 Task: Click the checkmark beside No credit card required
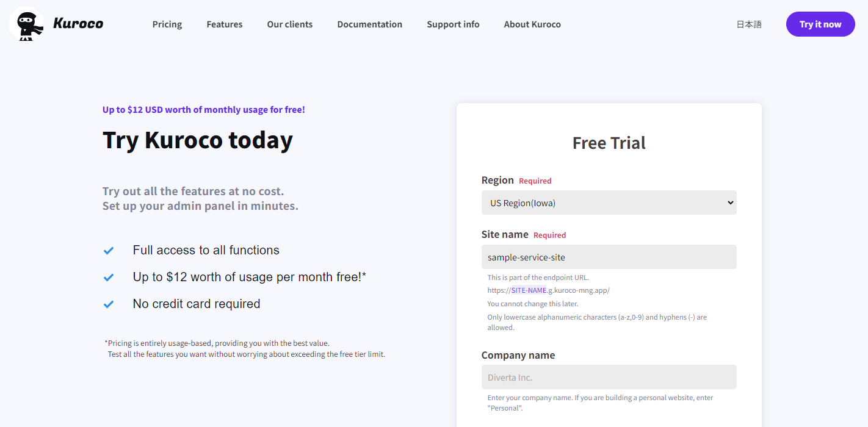pos(109,304)
